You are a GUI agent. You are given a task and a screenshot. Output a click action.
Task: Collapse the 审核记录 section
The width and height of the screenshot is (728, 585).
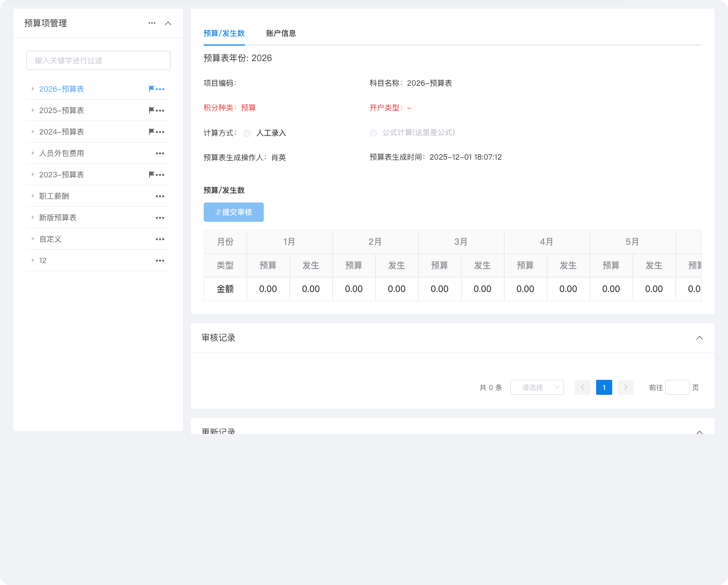(x=699, y=338)
